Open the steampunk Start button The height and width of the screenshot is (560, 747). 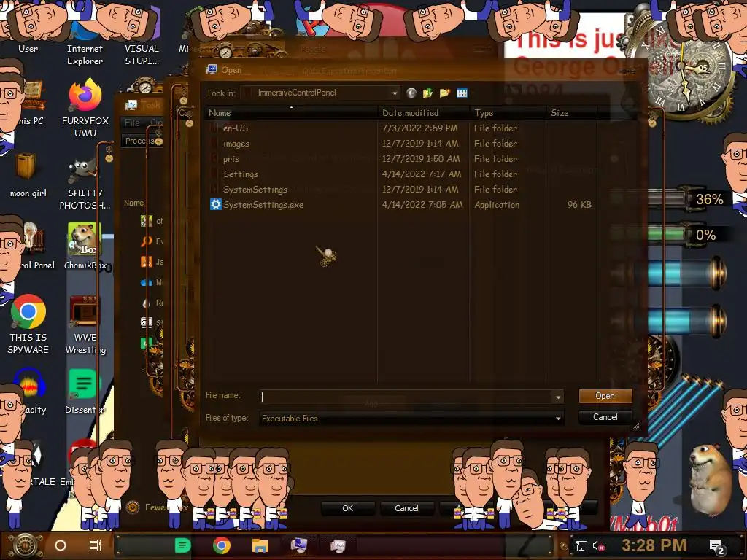[x=26, y=545]
